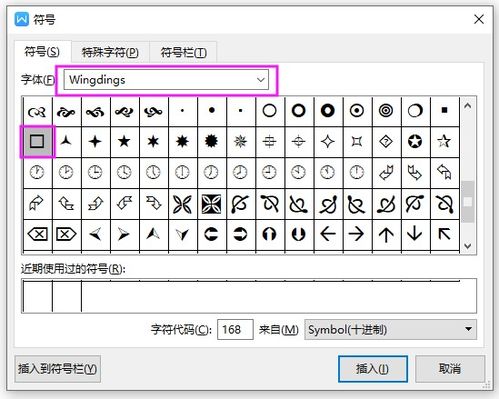The height and width of the screenshot is (399, 499).
Task: Pick the white-on-black ornamental square symbol
Action: click(211, 203)
